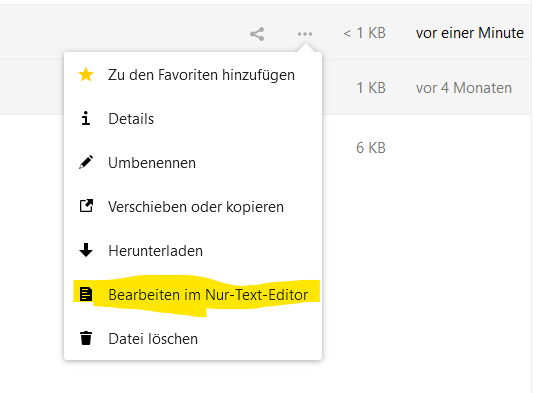This screenshot has width=534, height=393.
Task: Click the trash can delete icon
Action: [86, 338]
